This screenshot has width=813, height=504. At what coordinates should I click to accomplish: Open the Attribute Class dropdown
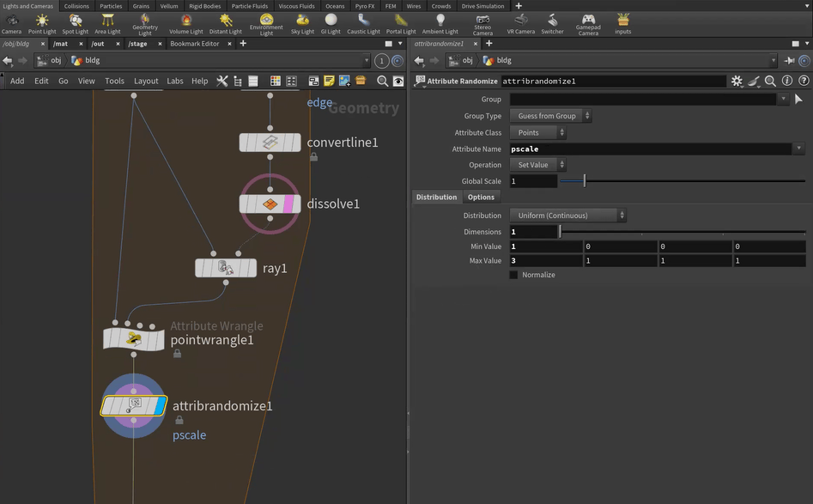coord(537,133)
